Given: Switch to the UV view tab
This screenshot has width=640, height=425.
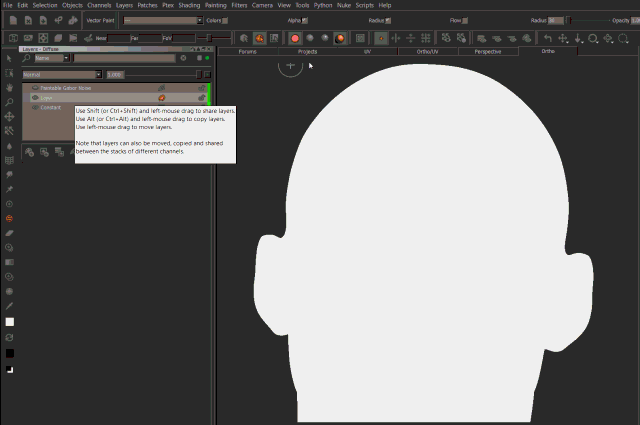Looking at the screenshot, I should [367, 51].
